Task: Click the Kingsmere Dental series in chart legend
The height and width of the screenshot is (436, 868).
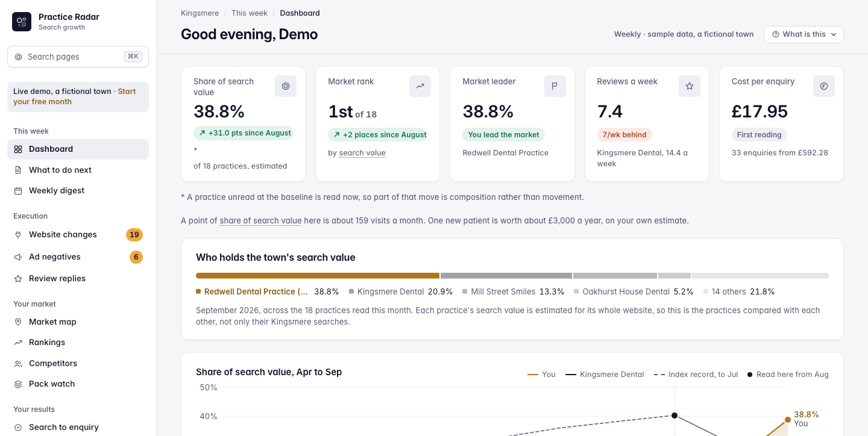Action: point(605,375)
